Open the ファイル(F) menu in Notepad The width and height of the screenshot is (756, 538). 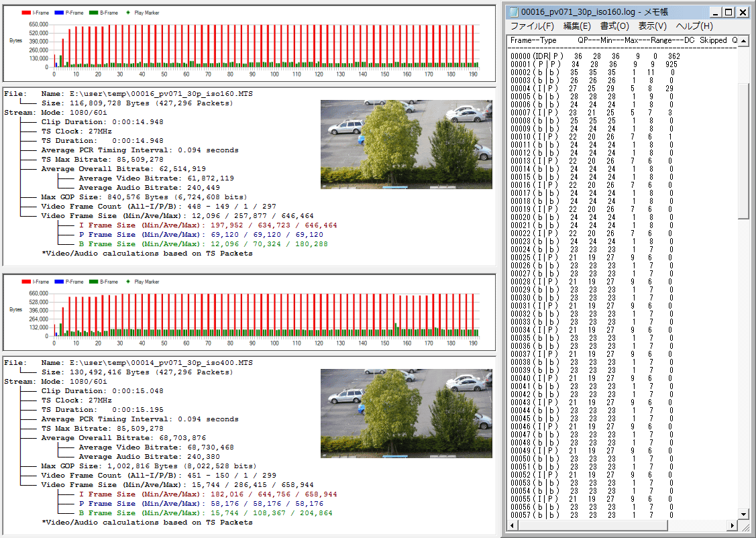click(532, 26)
